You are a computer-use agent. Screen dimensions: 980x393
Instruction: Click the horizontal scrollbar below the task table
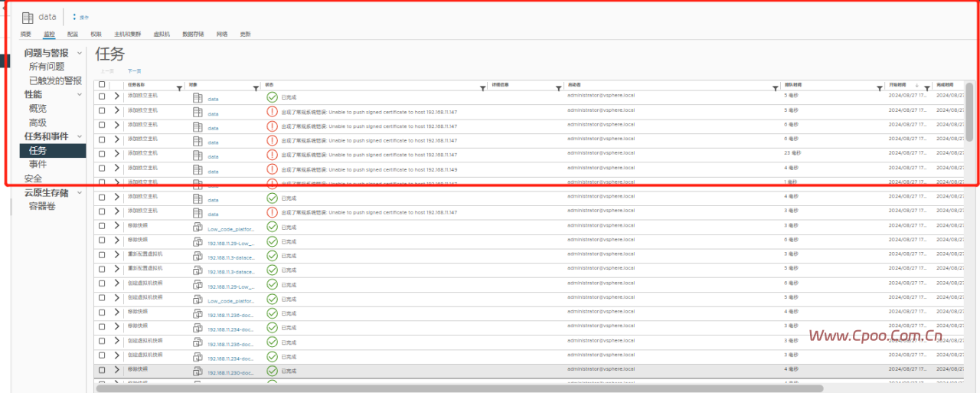coord(459,388)
